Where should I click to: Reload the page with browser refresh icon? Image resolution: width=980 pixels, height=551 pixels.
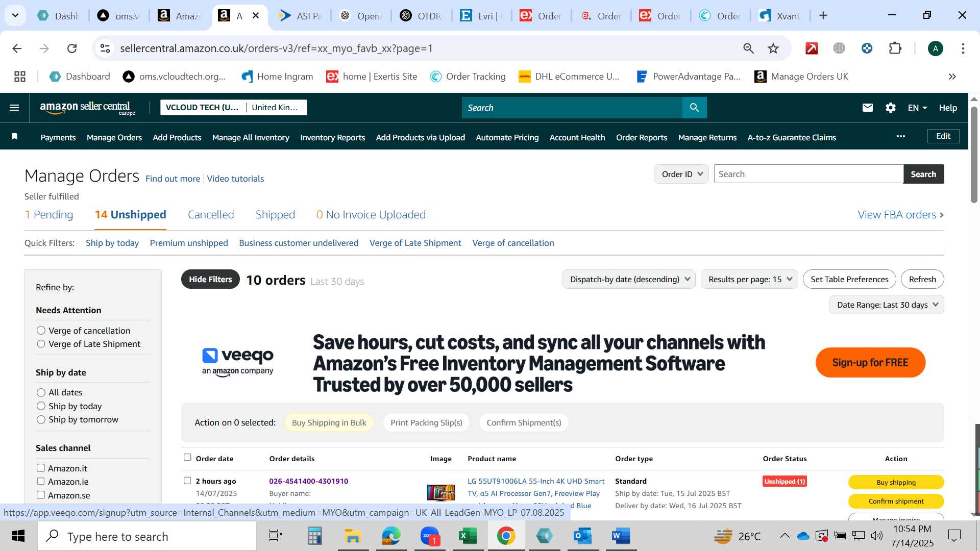[x=72, y=48]
